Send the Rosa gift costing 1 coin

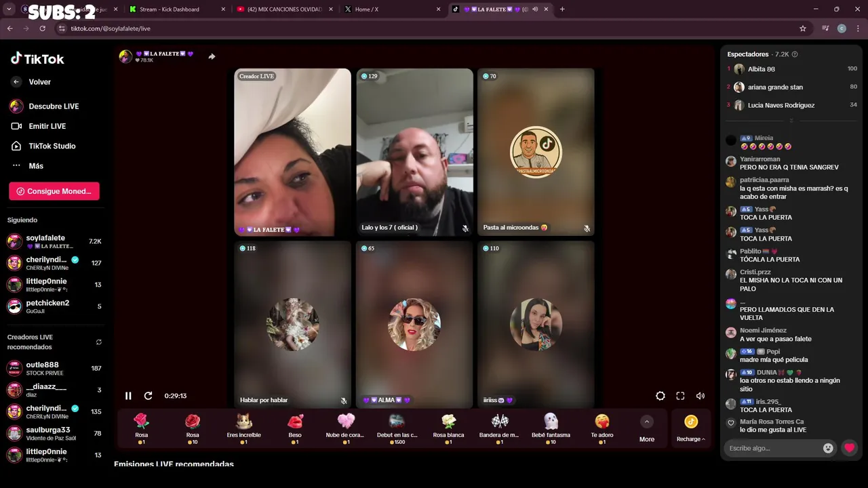141,429
